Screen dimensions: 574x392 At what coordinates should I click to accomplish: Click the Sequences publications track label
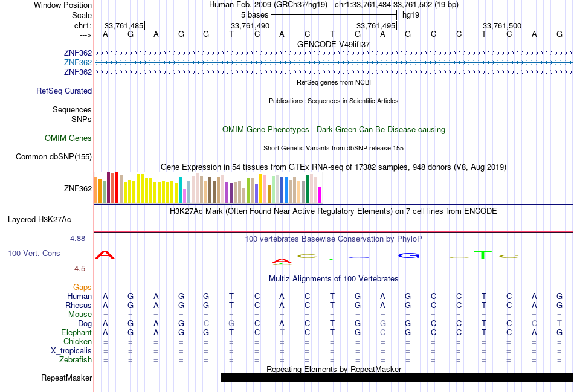click(72, 110)
